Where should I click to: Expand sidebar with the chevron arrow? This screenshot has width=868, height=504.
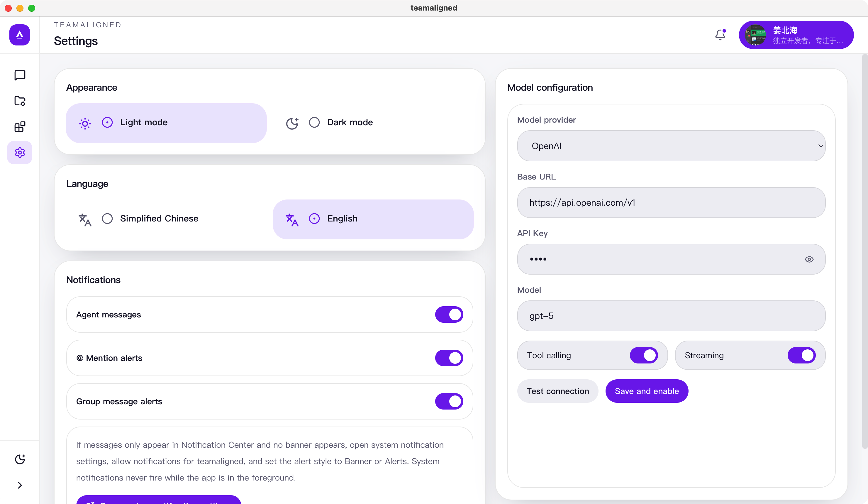[20, 485]
